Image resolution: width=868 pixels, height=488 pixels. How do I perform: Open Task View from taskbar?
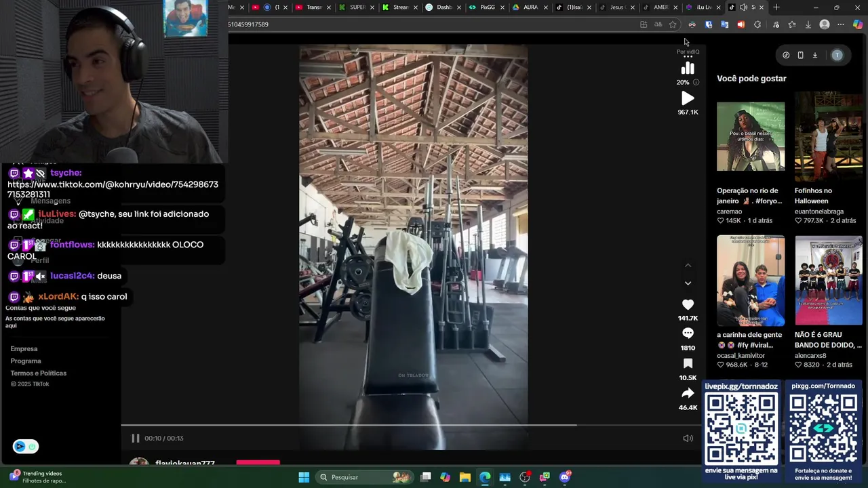pos(425,477)
